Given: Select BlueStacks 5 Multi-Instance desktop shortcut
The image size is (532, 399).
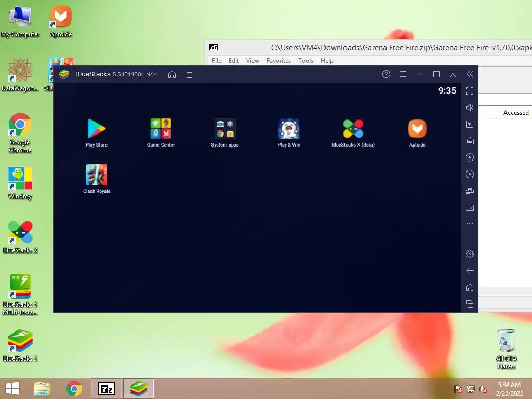Looking at the screenshot, I should click(20, 295).
